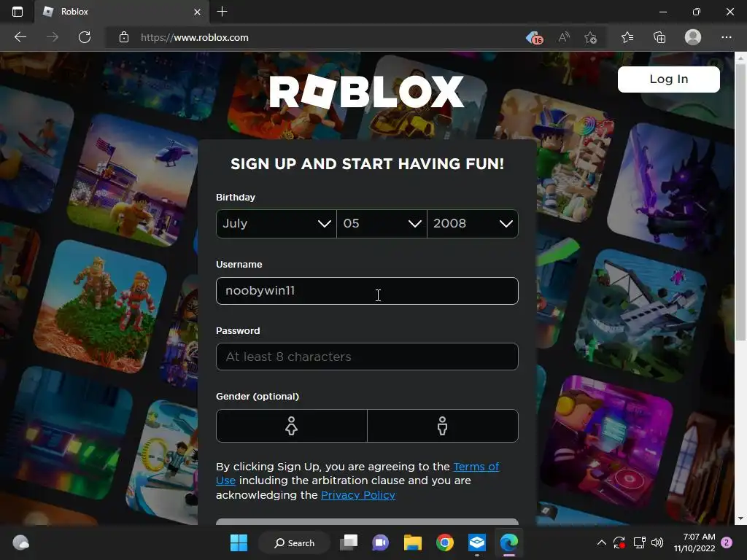Open the Terms of Use link
Image resolution: width=747 pixels, height=560 pixels.
(x=476, y=467)
